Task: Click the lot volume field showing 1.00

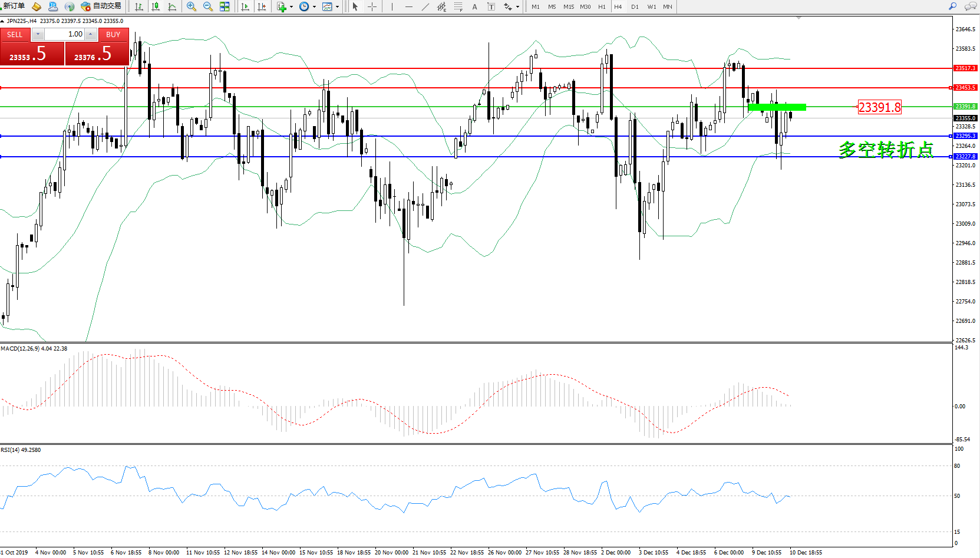Action: (x=65, y=34)
